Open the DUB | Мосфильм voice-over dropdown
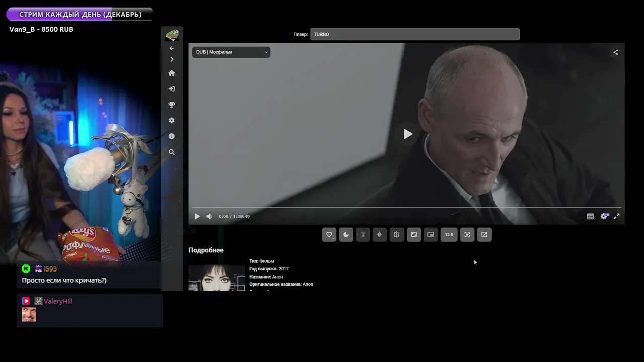 point(231,52)
